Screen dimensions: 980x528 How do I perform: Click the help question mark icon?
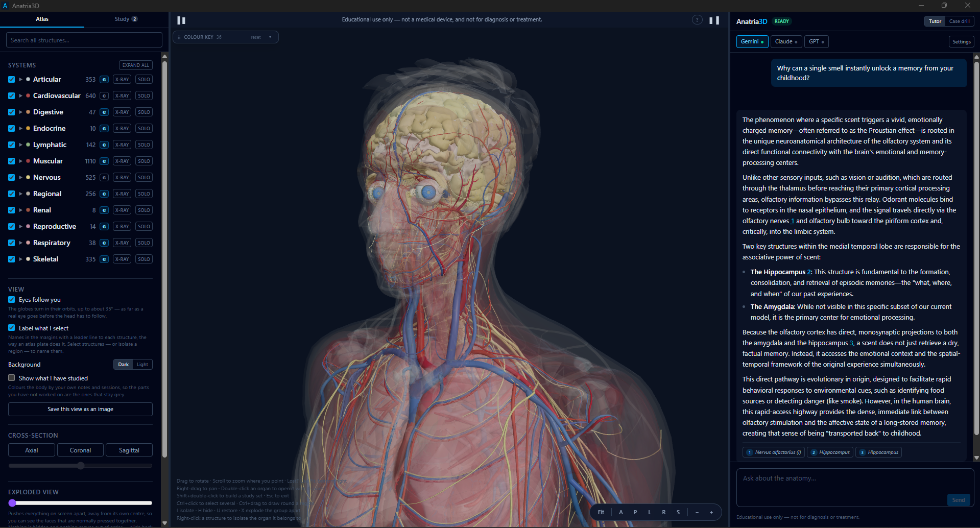coord(697,20)
